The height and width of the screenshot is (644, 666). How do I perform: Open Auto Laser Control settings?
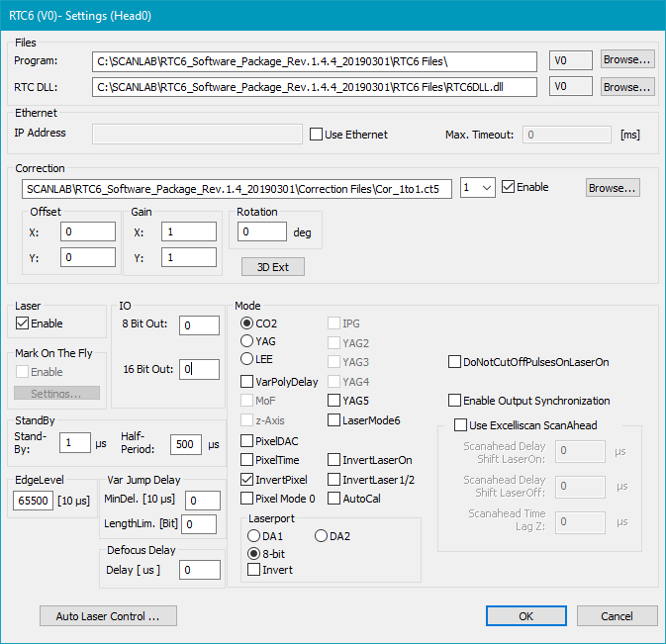(108, 616)
